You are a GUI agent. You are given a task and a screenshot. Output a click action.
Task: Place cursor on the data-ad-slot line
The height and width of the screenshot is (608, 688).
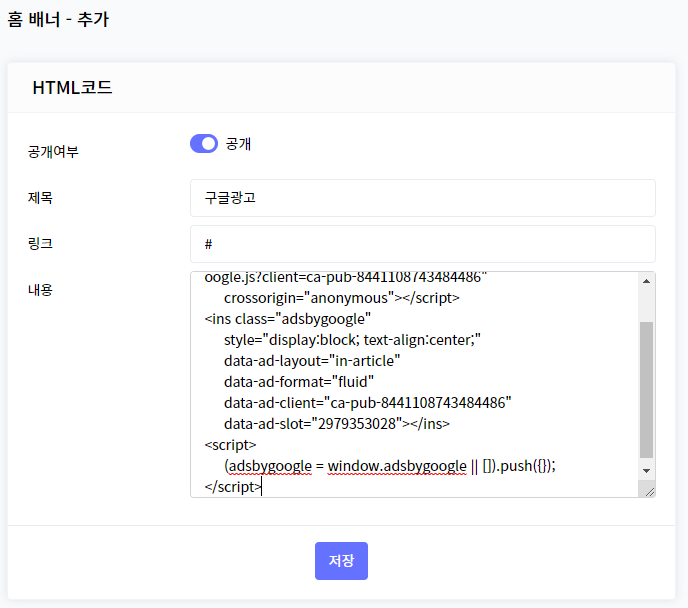337,424
